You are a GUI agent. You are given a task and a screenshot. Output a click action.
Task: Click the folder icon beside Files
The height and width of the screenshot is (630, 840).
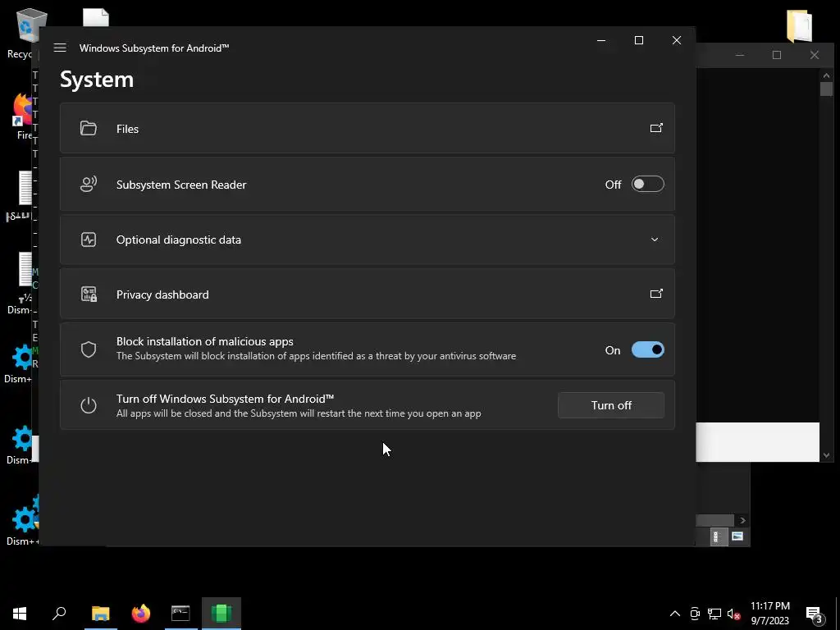click(89, 128)
